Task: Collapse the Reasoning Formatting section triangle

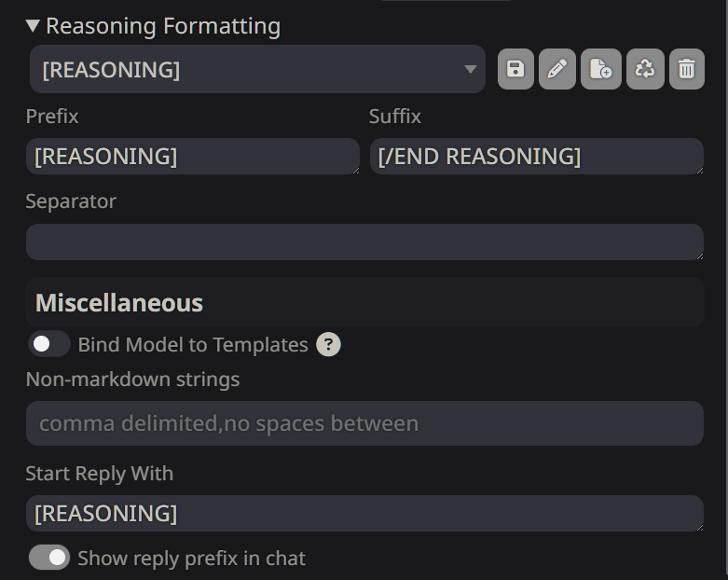Action: tap(34, 26)
